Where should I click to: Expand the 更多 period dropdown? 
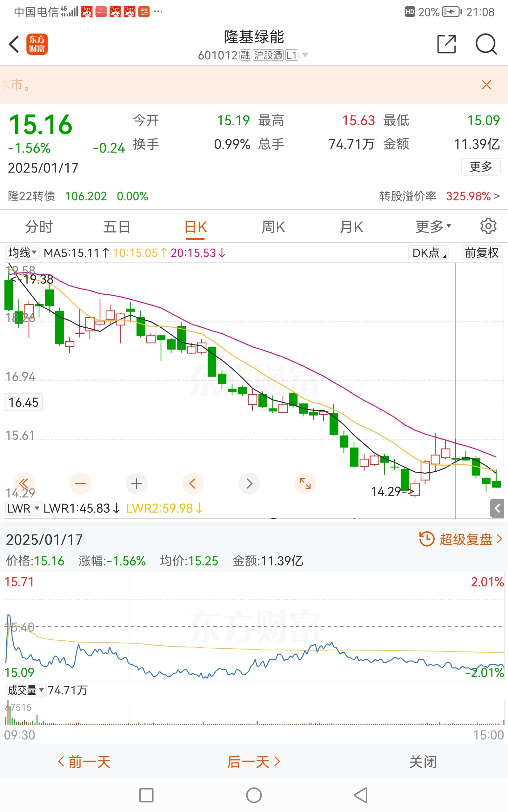[x=433, y=227]
